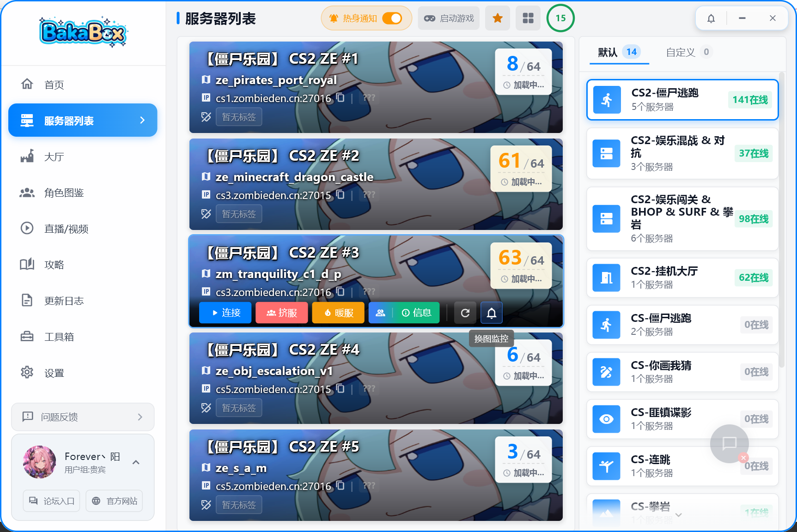This screenshot has width=797, height=532.
Task: Click the 启动游戏 launch game button
Action: tap(449, 18)
